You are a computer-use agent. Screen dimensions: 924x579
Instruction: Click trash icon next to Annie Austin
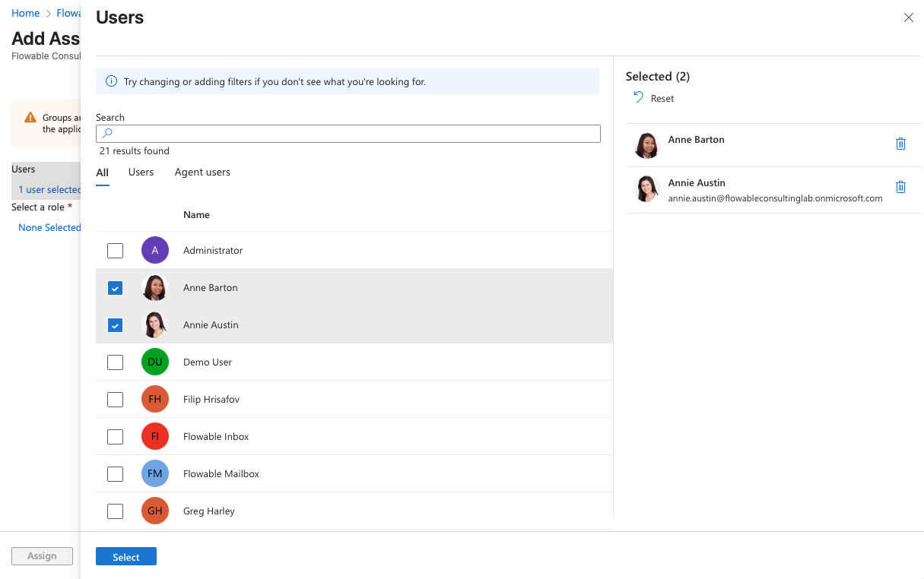tap(900, 187)
